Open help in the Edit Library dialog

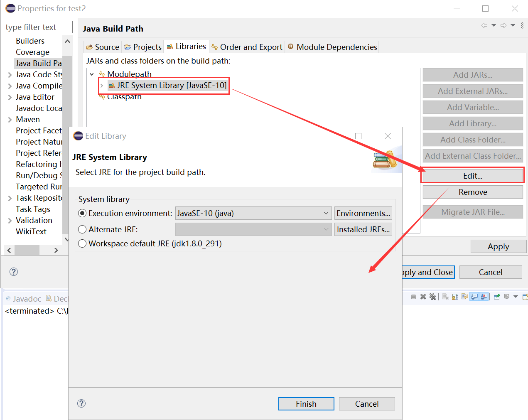click(x=81, y=403)
